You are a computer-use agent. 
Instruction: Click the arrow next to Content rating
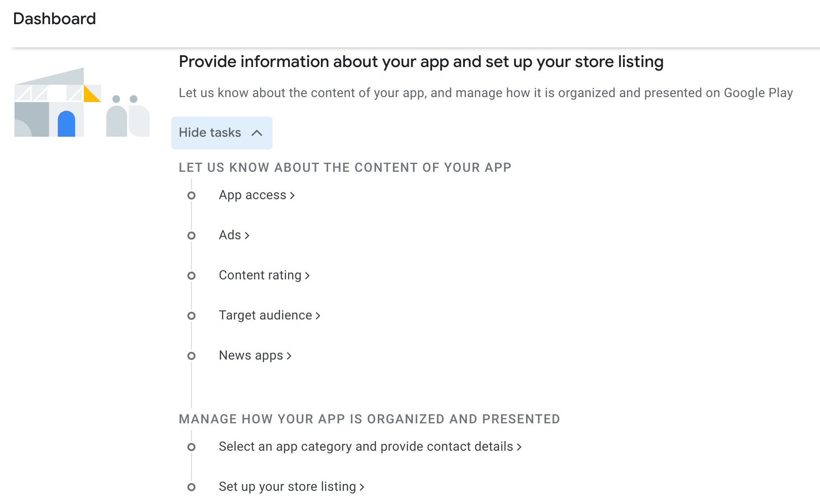[307, 276]
